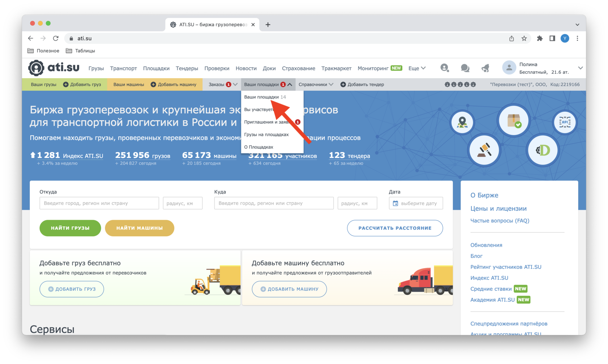The height and width of the screenshot is (364, 608).
Task: Open the Тендеры navigation item
Action: [187, 68]
